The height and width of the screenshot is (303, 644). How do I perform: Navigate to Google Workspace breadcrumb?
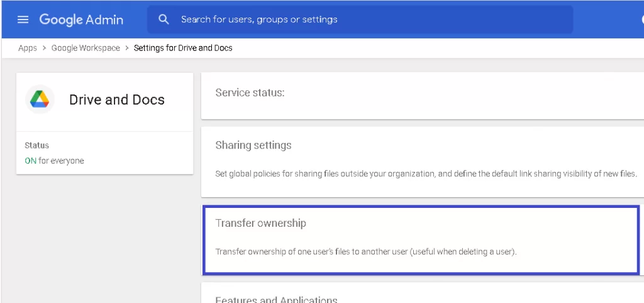[86, 49]
